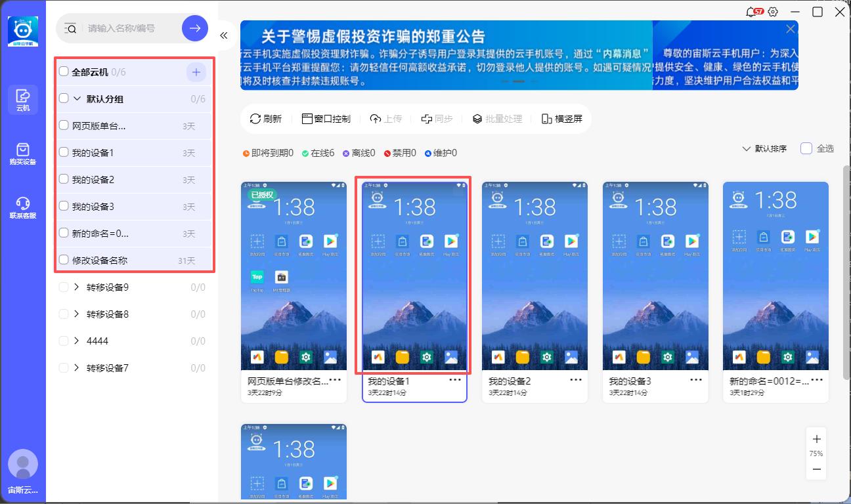Click the vertical scrollbar of device grid
851x504 pixels.
(x=846, y=272)
